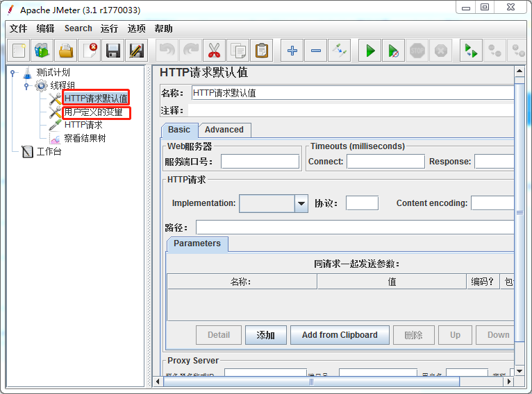Click the 测试计划 beaker icon
532x394 pixels.
click(28, 73)
